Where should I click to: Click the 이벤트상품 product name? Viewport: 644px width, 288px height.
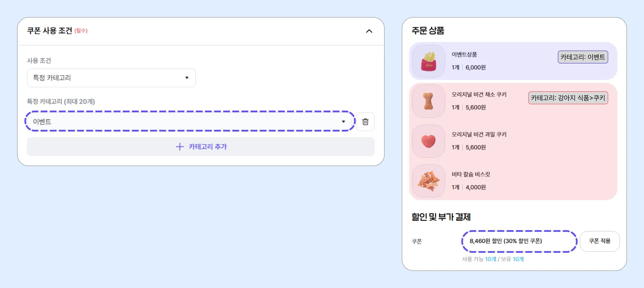coord(464,55)
